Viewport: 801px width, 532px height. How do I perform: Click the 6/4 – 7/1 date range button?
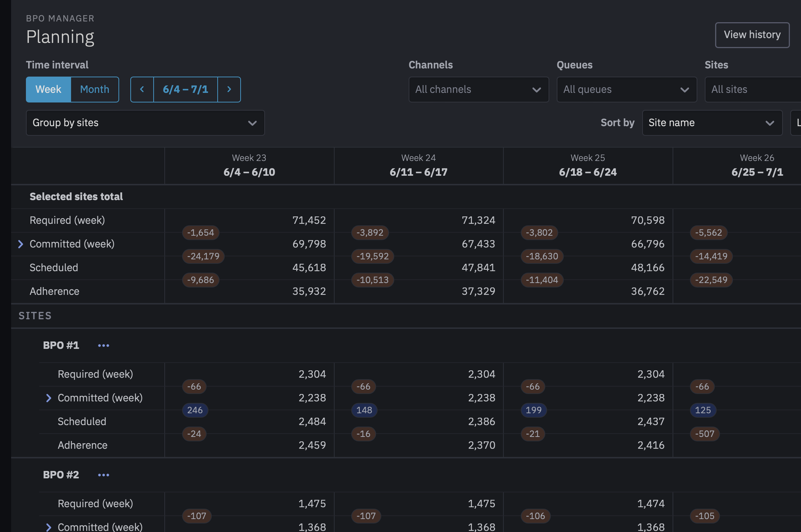(x=185, y=90)
